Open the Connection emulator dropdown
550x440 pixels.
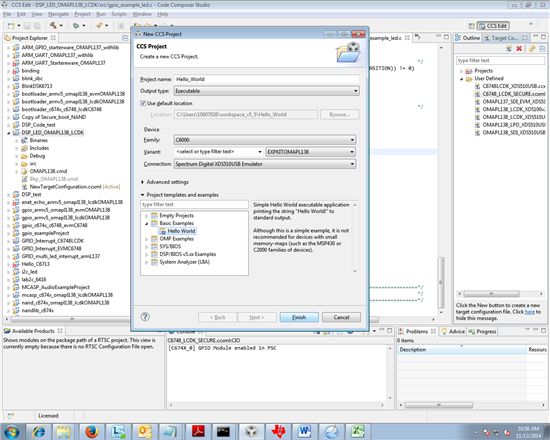[x=265, y=164]
